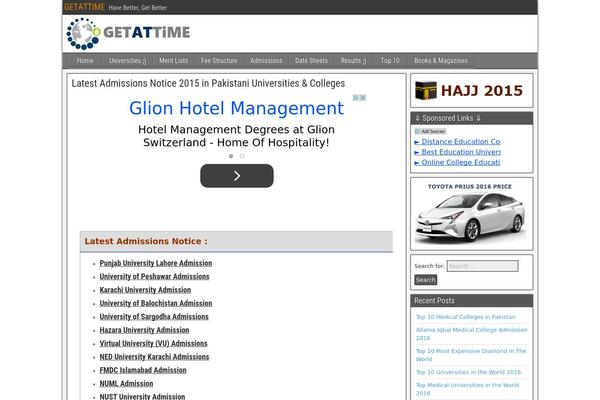
Task: Open Top 10 Medical Colleges in Pakistan post
Action: coord(466,317)
